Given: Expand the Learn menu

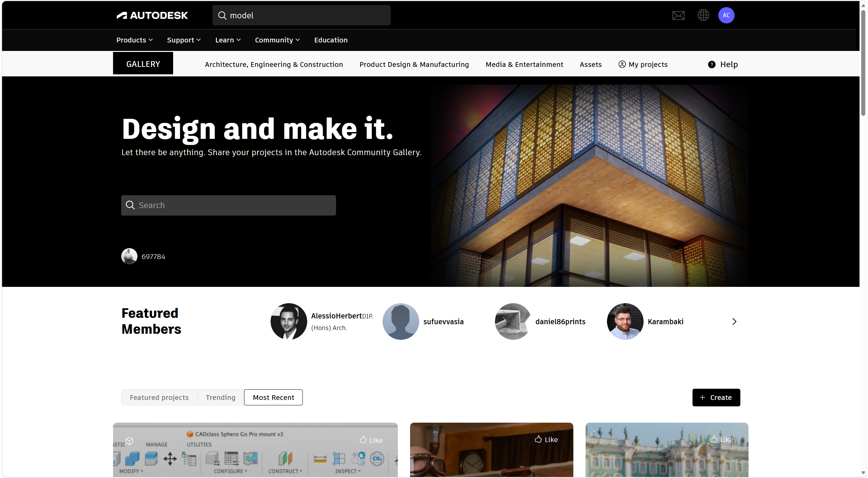Looking at the screenshot, I should [228, 40].
